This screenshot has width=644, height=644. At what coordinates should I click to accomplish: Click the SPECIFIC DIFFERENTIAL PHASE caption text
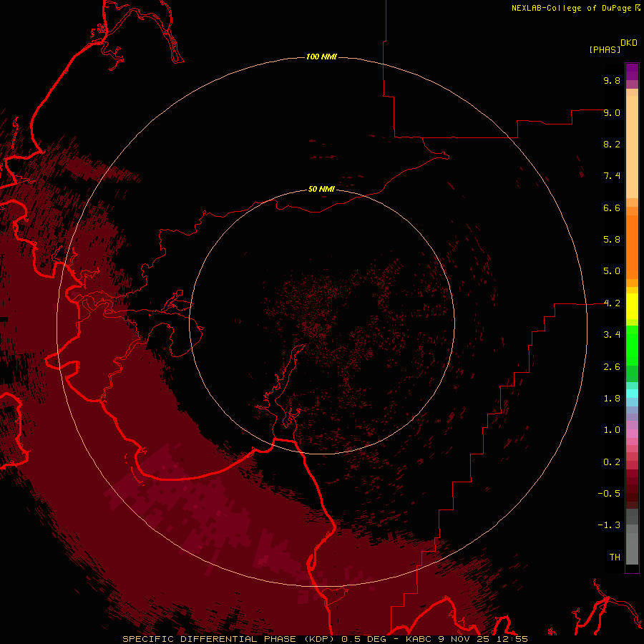pyautogui.click(x=209, y=639)
